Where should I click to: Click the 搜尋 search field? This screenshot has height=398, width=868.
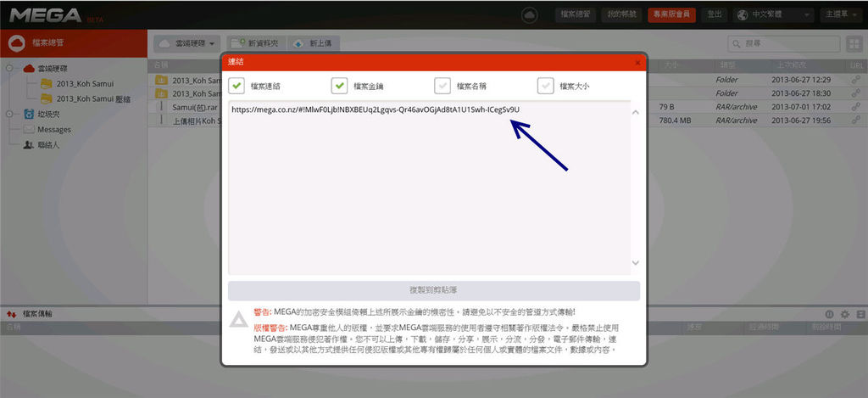pyautogui.click(x=784, y=43)
